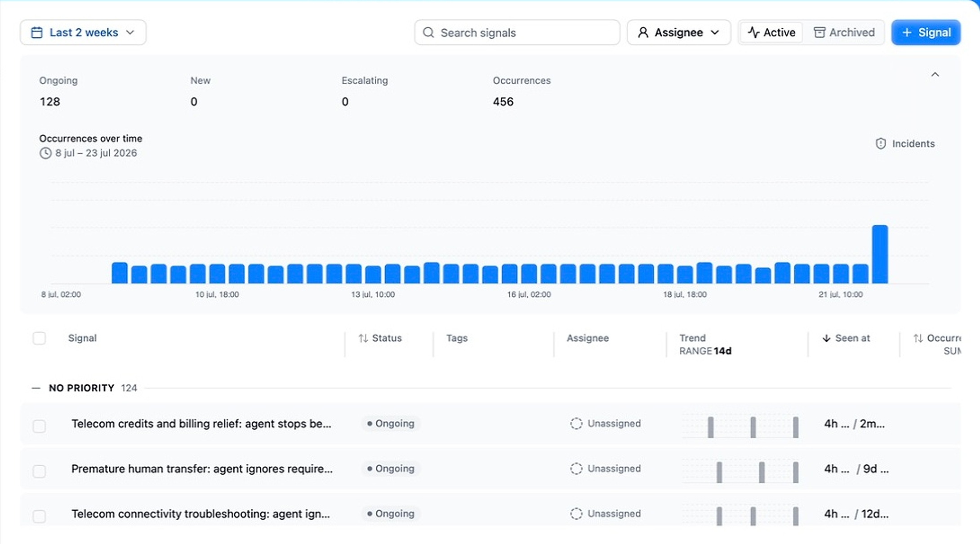Click the plus icon on Signal button

[x=907, y=32]
